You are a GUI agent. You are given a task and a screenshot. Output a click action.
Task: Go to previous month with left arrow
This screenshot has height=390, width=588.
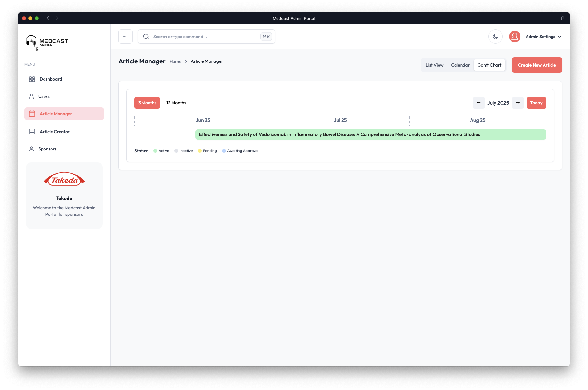click(479, 103)
